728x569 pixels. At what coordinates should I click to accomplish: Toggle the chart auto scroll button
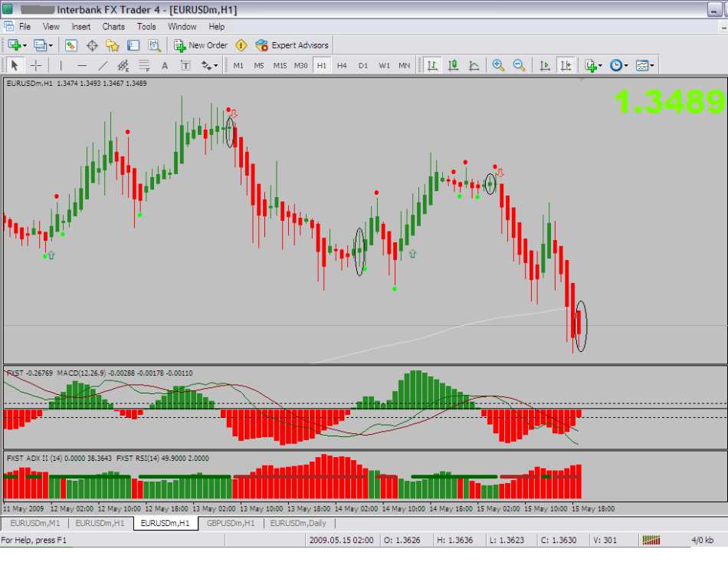(546, 66)
